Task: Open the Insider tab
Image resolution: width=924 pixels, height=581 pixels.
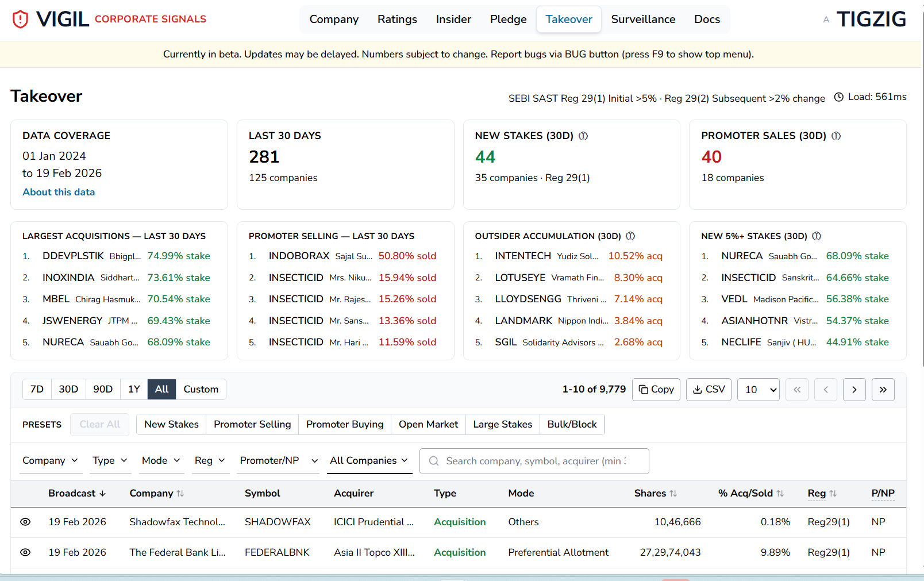Action: [453, 20]
